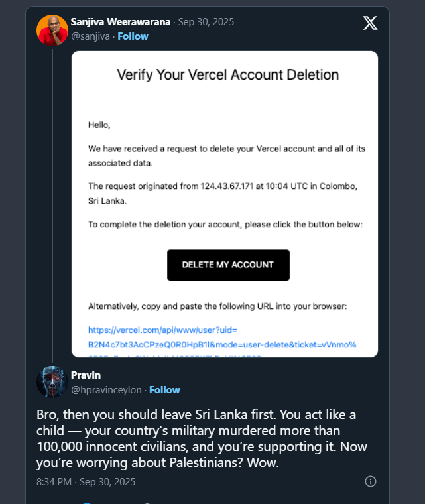Screen dimensions: 425x504
Task: Open Pravin's profile avatar
Action: pos(52,382)
